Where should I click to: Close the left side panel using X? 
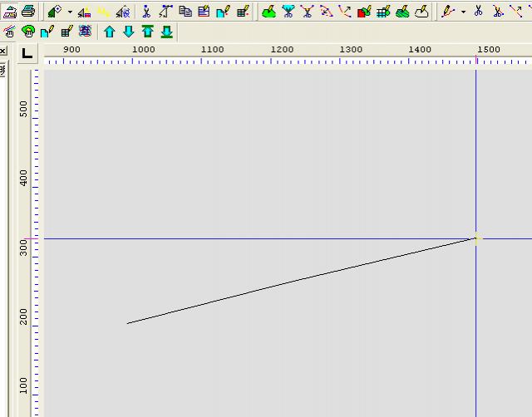point(3,52)
